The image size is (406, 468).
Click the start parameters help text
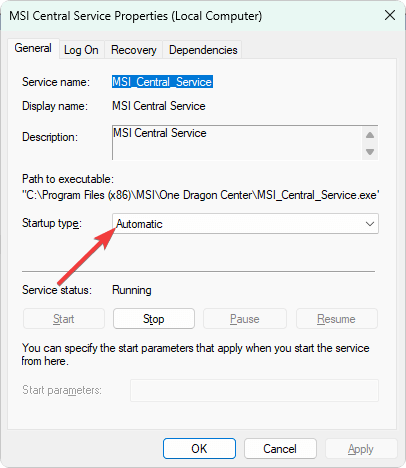196,354
